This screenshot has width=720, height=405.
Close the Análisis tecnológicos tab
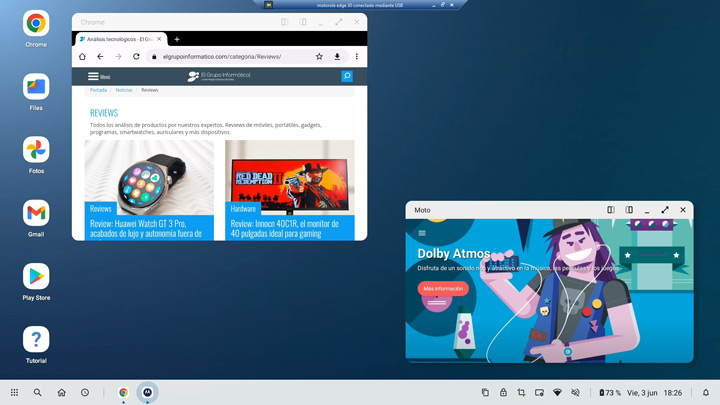(159, 39)
